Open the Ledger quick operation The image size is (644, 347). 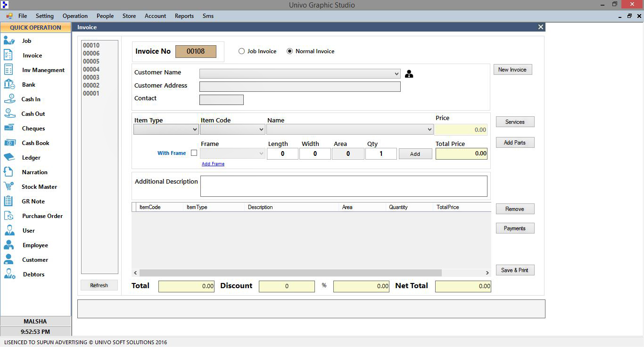pyautogui.click(x=31, y=158)
